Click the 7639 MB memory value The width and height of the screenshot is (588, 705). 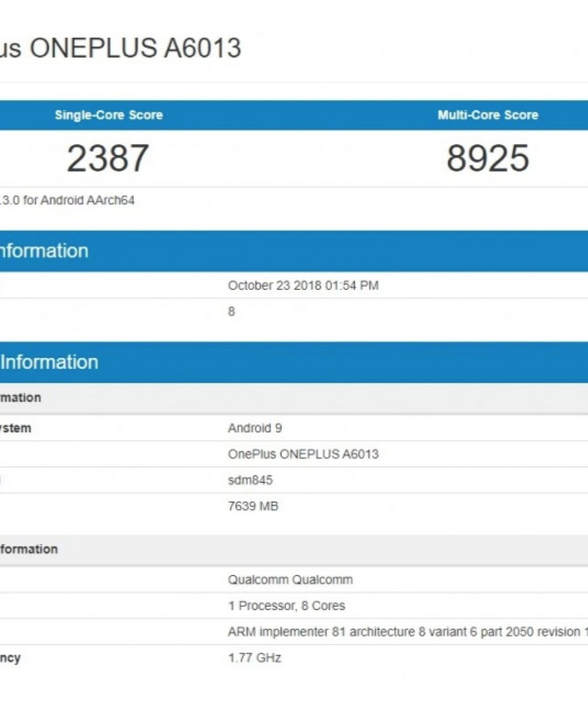253,506
